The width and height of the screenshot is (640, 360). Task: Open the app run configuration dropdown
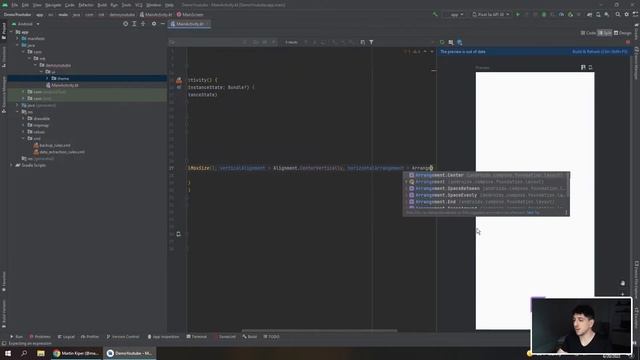point(454,14)
